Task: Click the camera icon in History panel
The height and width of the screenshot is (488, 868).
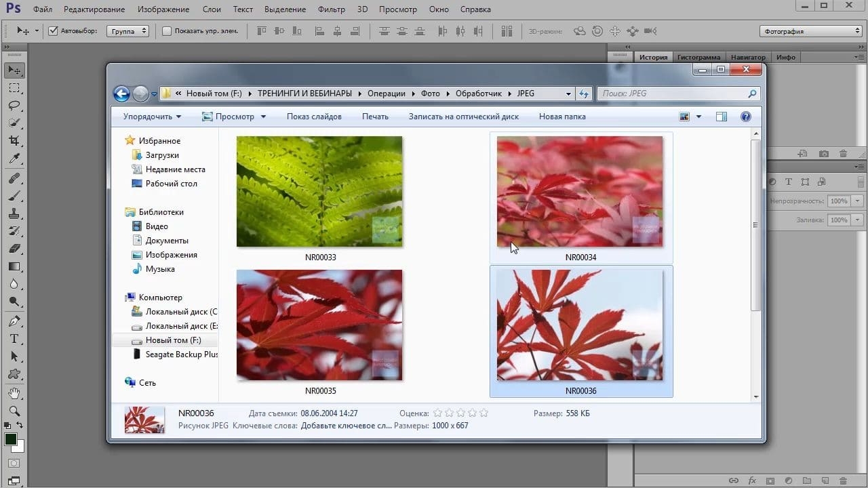Action: (x=823, y=155)
